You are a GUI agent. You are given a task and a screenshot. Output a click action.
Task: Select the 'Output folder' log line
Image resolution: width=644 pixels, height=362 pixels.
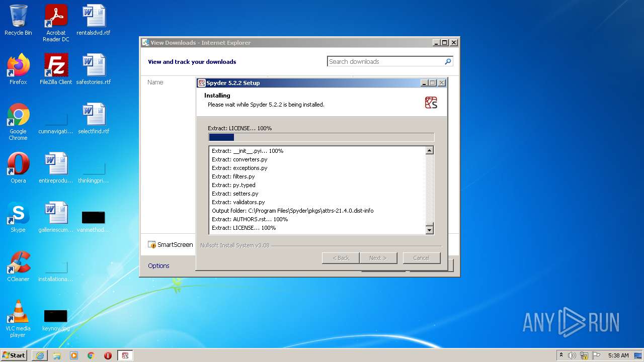coord(292,211)
